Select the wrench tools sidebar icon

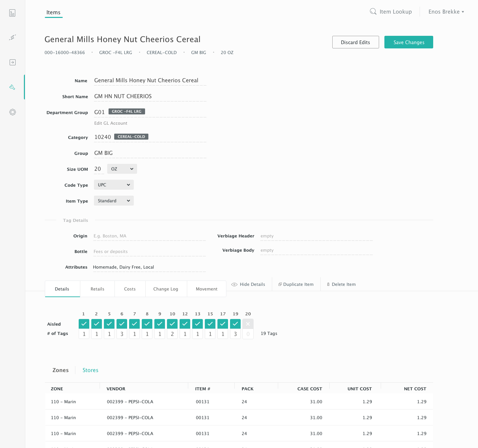tap(12, 87)
